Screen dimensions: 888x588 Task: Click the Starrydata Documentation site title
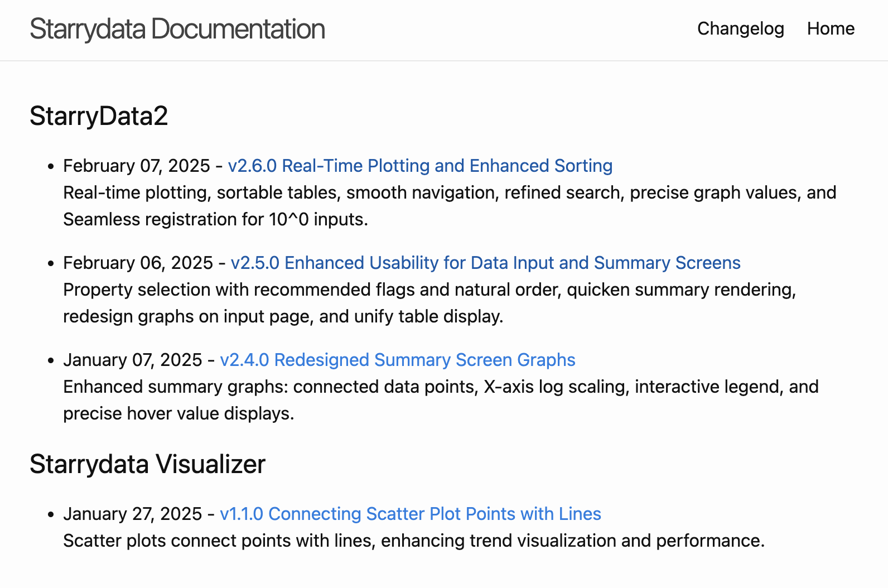[177, 29]
